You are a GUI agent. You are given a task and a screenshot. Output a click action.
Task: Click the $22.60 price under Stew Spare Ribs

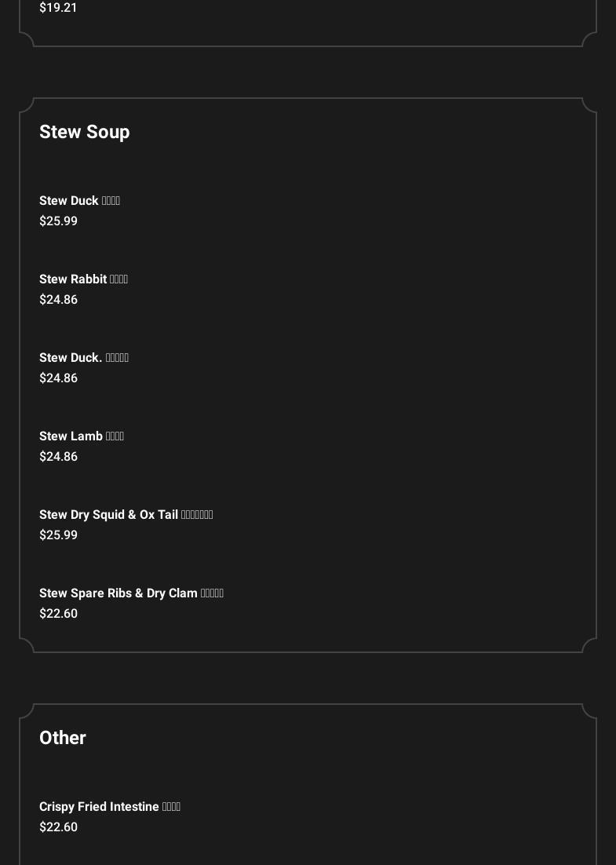pos(58,614)
